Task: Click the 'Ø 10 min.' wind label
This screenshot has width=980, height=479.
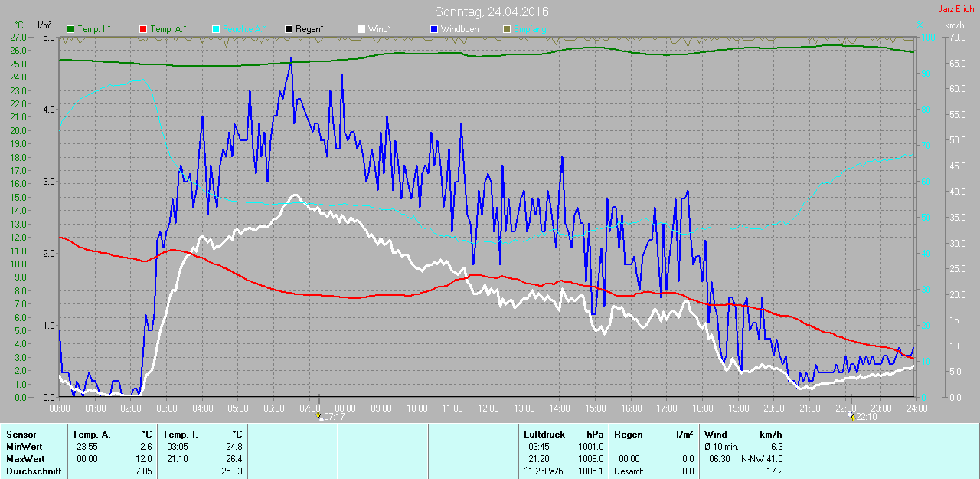Action: [x=721, y=447]
